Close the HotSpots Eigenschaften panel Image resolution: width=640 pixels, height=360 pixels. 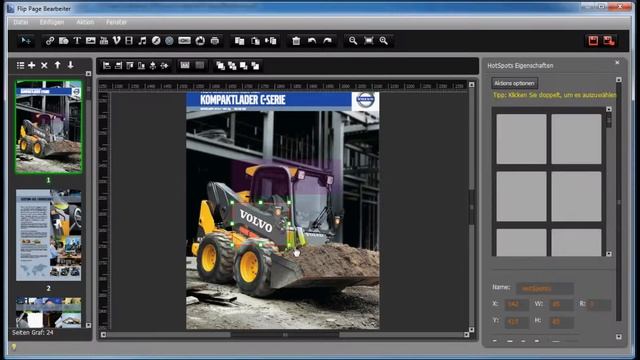617,62
